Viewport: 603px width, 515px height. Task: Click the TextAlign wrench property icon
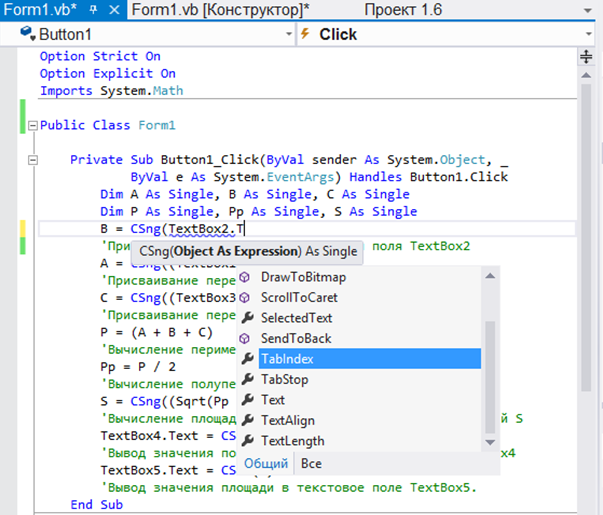click(247, 420)
